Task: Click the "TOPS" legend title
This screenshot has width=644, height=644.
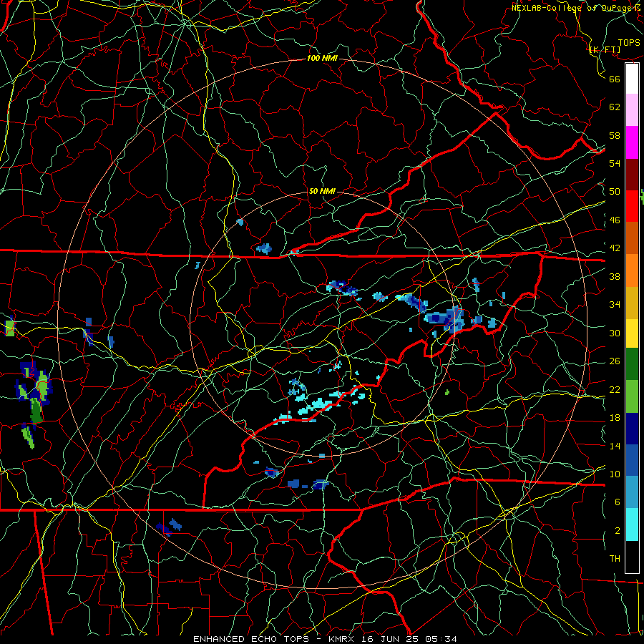Action: 629,43
